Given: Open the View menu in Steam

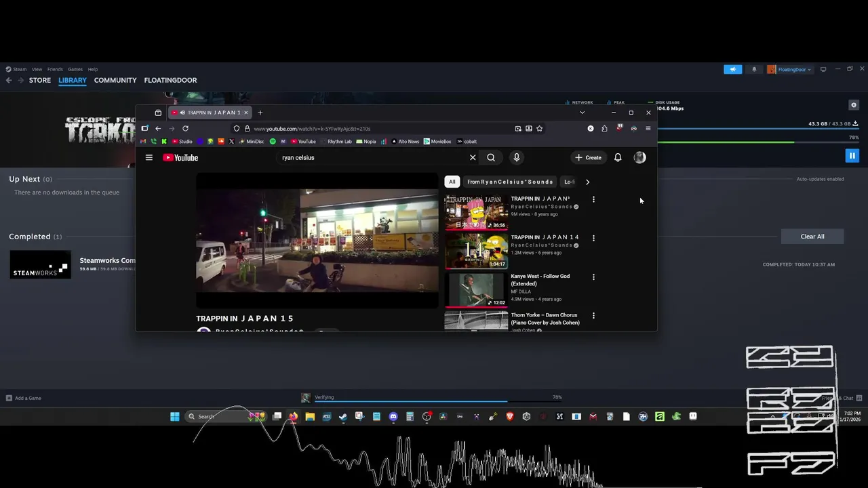Looking at the screenshot, I should [x=37, y=69].
